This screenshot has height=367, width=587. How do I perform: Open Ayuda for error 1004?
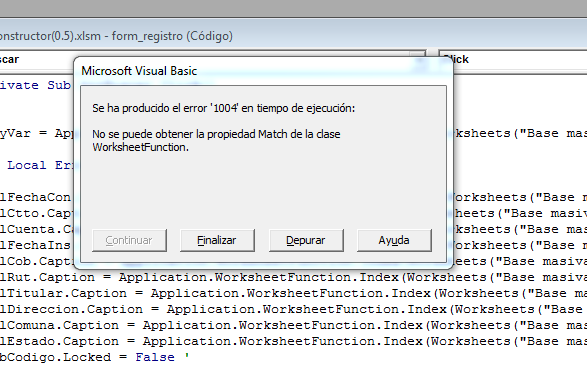(x=394, y=240)
